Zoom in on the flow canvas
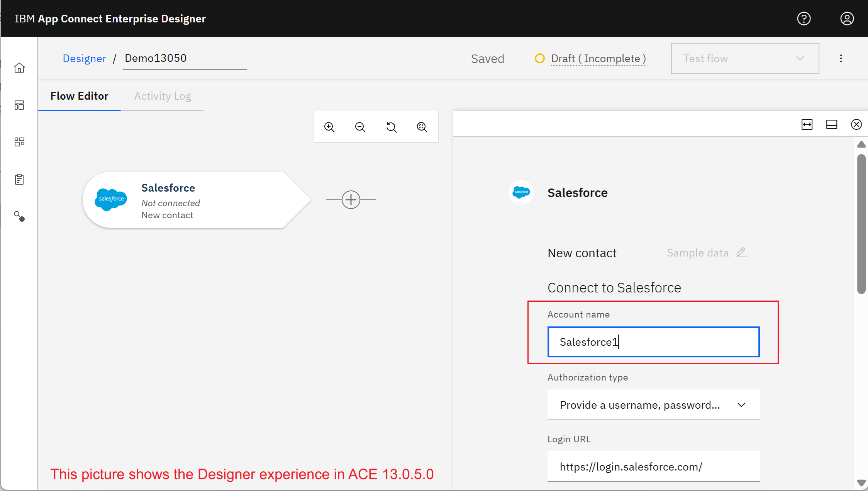Viewport: 868px width, 491px height. tap(329, 127)
